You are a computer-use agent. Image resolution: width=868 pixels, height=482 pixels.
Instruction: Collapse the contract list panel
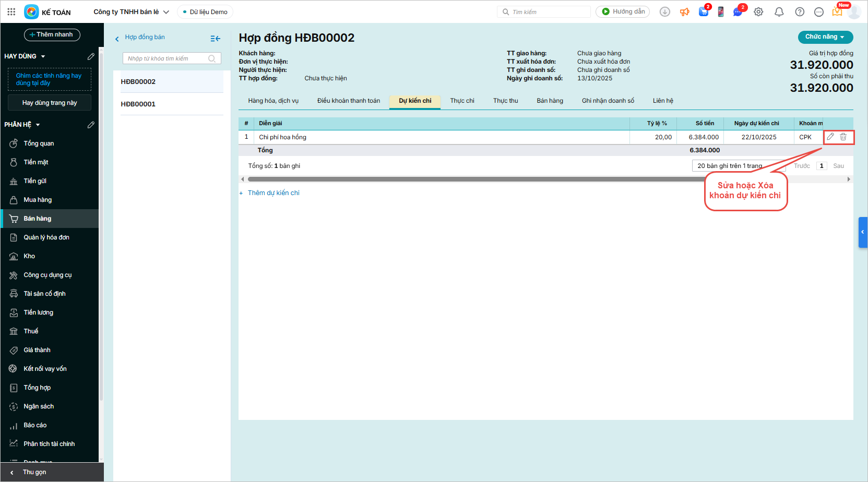coord(215,39)
